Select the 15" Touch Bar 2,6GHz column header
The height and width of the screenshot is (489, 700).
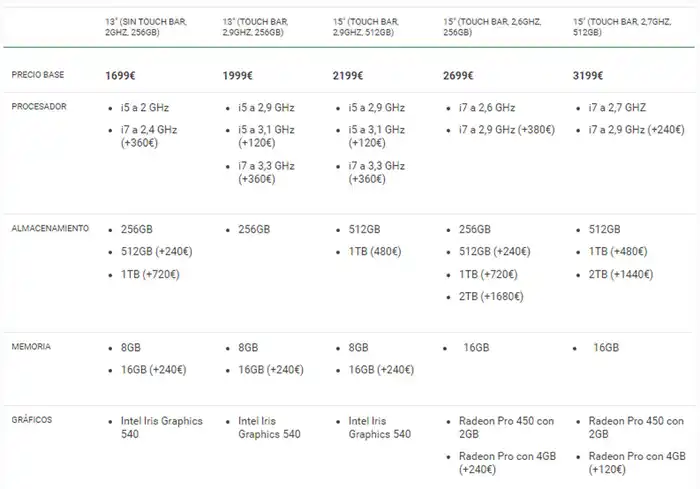488,27
